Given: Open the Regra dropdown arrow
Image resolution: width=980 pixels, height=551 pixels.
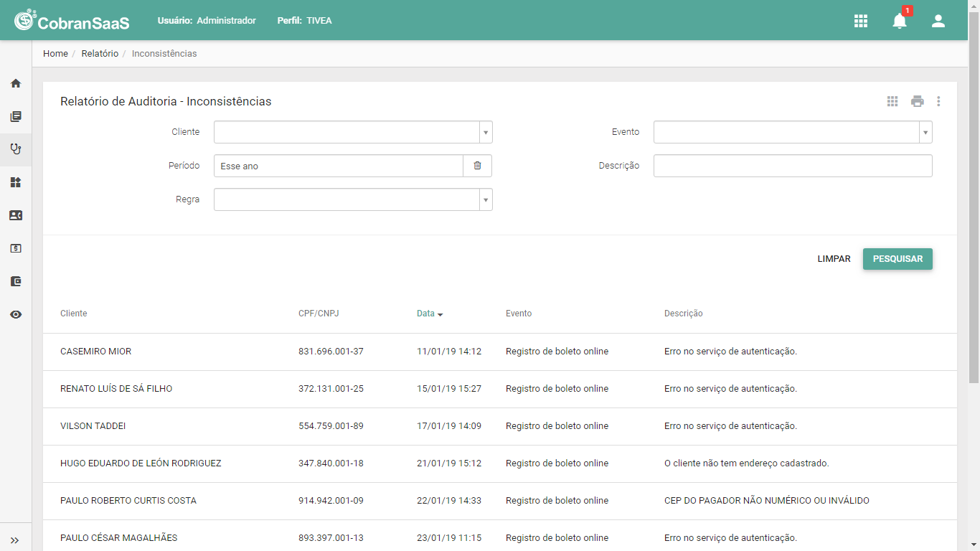Looking at the screenshot, I should [x=486, y=199].
